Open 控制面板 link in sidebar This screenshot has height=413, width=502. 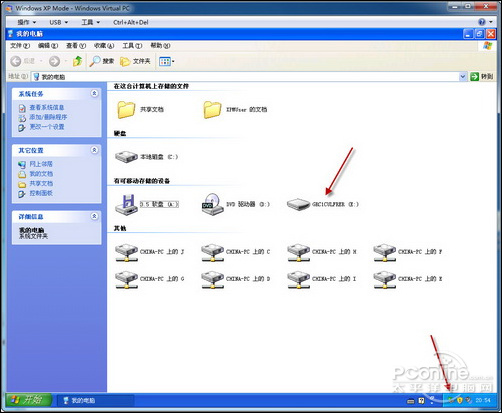coord(41,193)
